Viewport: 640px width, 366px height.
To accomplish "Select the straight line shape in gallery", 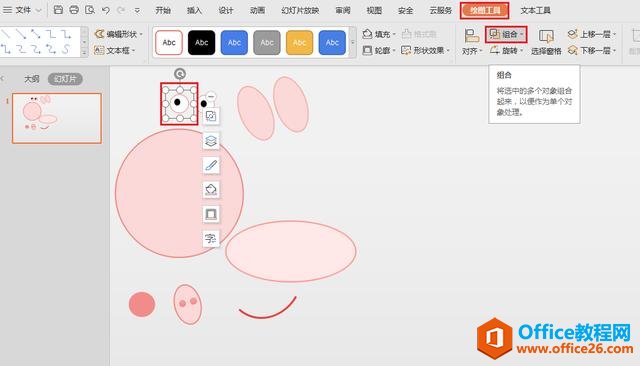I will pos(5,34).
